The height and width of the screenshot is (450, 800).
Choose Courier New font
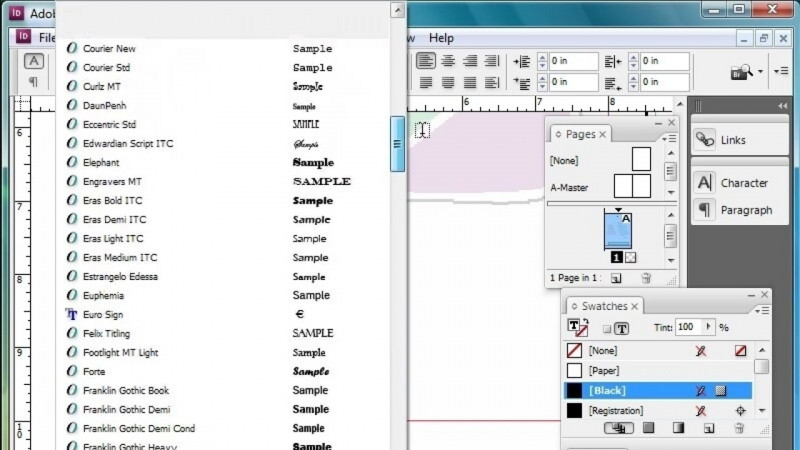(x=222, y=49)
